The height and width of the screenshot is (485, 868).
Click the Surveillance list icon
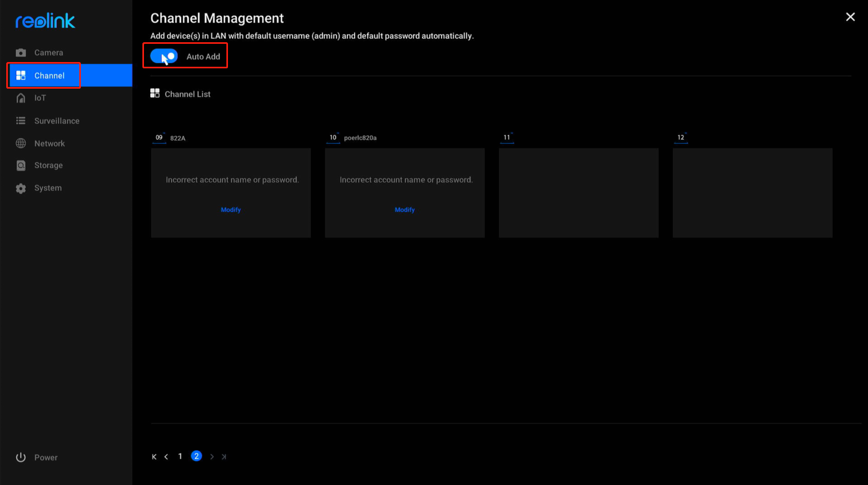pyautogui.click(x=21, y=121)
